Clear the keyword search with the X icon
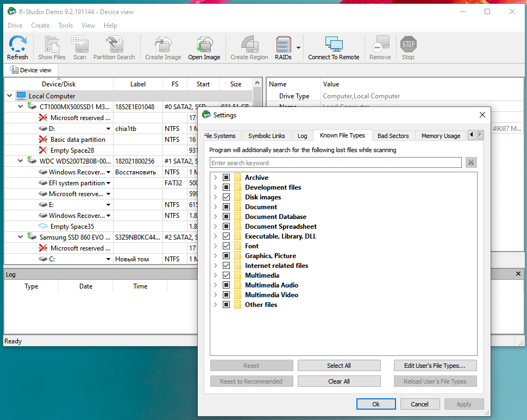The image size is (527, 420). click(471, 162)
